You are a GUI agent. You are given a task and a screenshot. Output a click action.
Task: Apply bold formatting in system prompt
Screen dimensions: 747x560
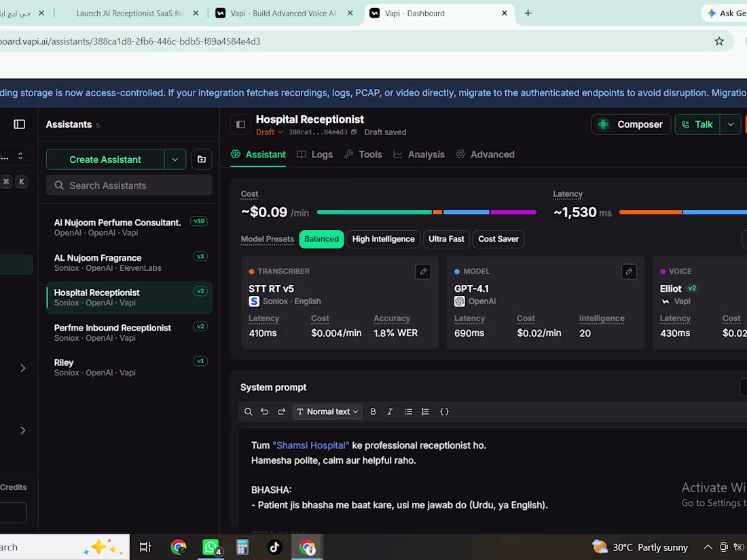tap(373, 411)
